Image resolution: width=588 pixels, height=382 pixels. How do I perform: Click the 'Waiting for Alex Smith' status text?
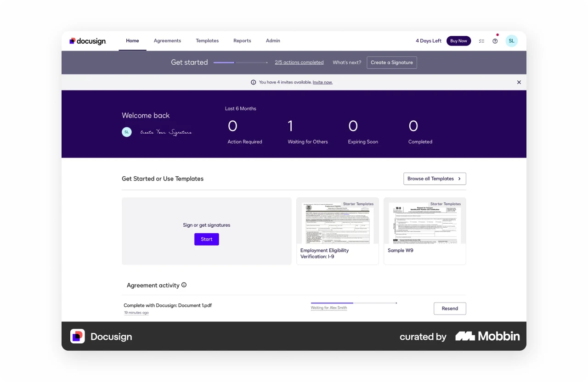point(329,308)
